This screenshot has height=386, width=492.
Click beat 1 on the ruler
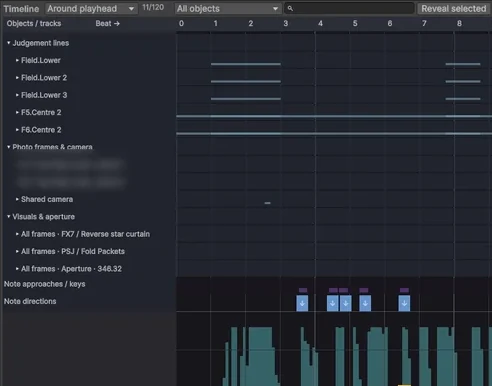(215, 23)
